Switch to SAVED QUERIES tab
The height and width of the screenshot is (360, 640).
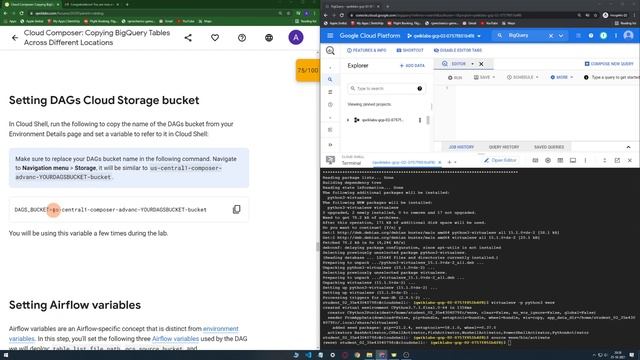click(549, 147)
